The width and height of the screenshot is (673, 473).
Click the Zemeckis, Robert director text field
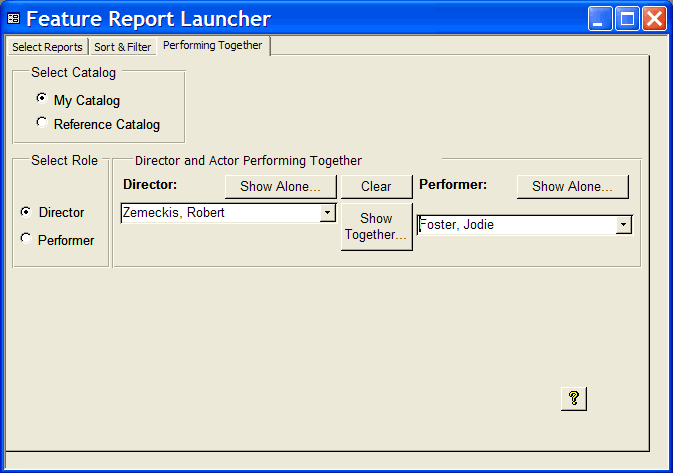(x=219, y=213)
